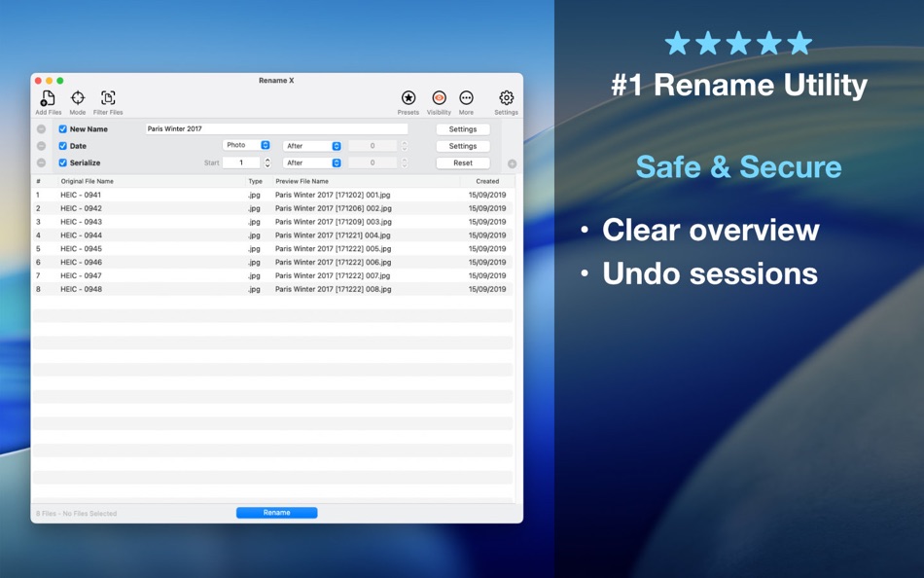Remove the Serialize rule with minus icon
This screenshot has width=924, height=578.
click(x=41, y=163)
